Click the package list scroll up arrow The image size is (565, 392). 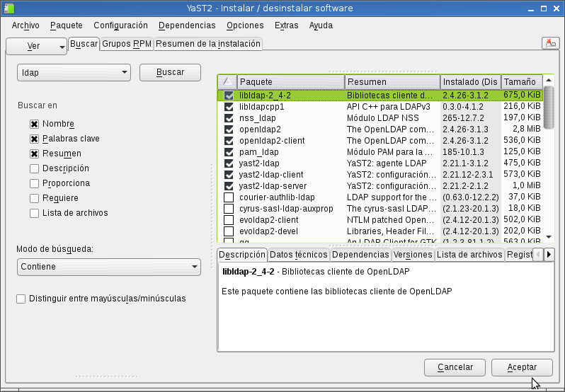[x=549, y=80]
